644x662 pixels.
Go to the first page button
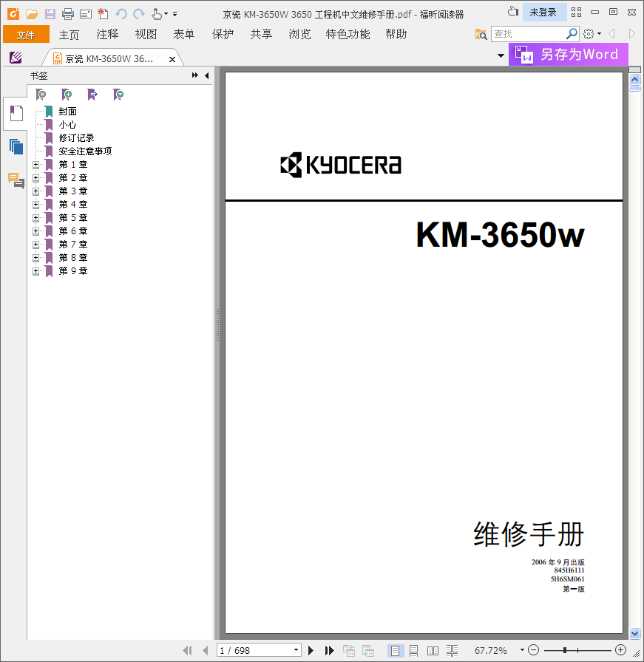[x=187, y=651]
